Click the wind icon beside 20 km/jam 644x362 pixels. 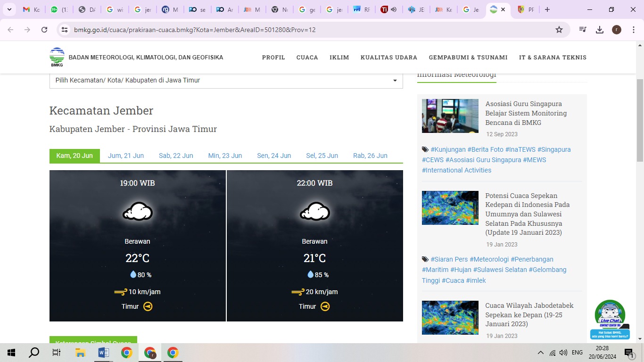tap(298, 292)
